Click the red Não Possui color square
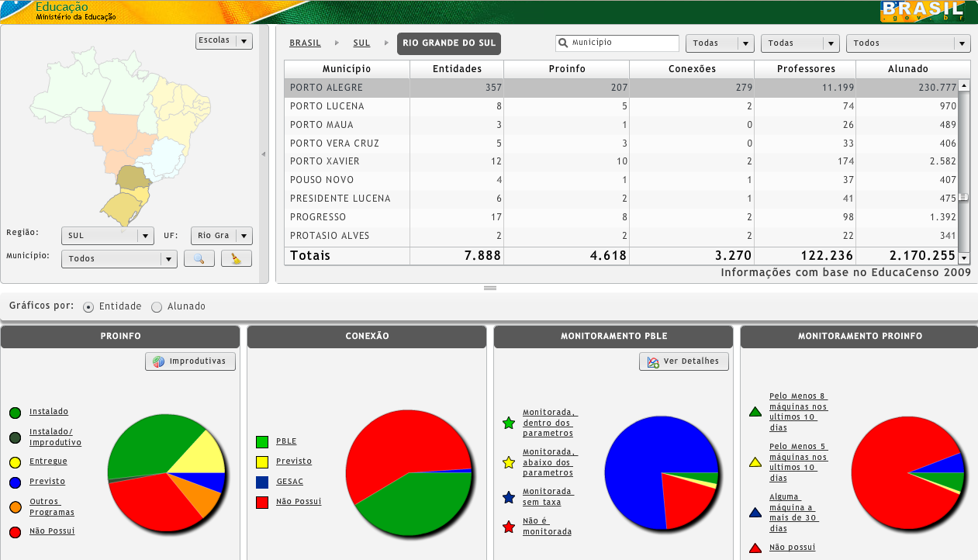978x560 pixels. coord(262,503)
